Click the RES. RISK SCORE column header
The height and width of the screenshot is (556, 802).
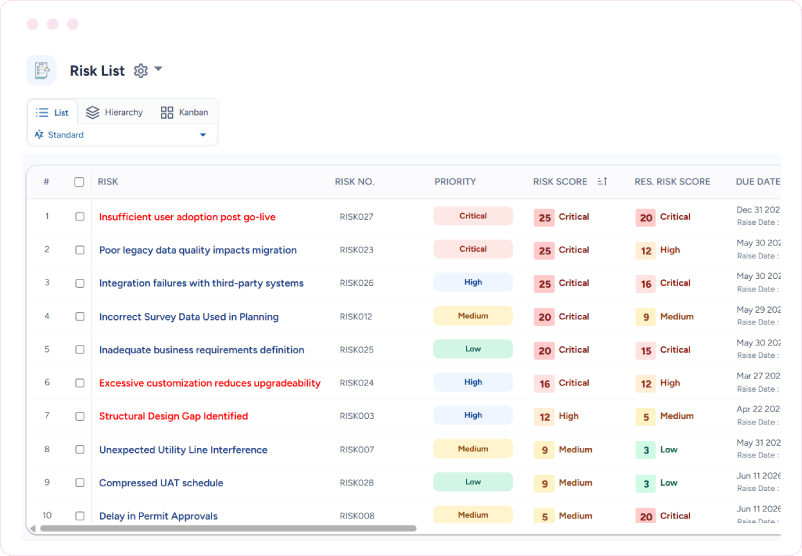click(672, 182)
